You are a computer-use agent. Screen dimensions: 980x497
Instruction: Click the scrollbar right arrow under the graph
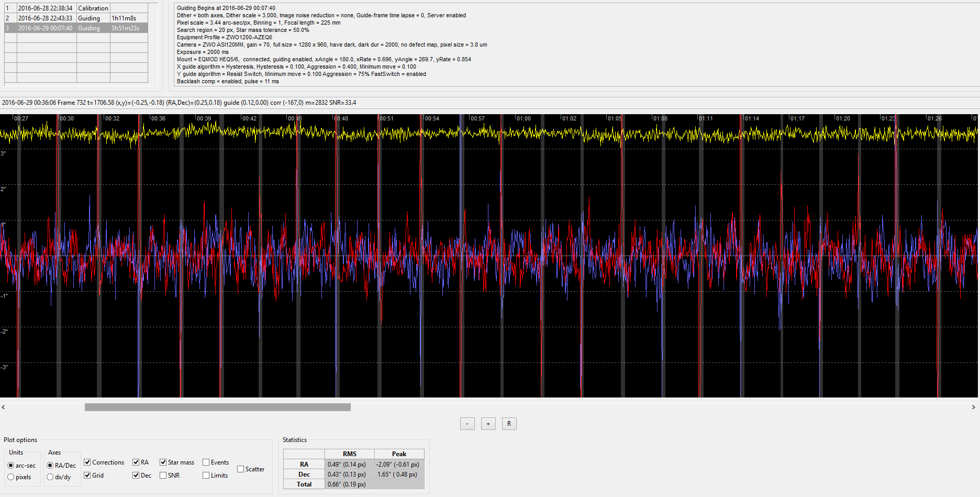point(974,407)
